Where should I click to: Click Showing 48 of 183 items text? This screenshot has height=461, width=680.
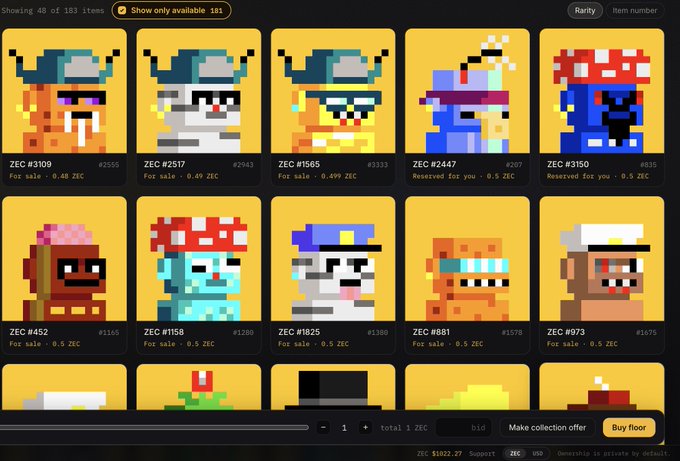pos(52,10)
